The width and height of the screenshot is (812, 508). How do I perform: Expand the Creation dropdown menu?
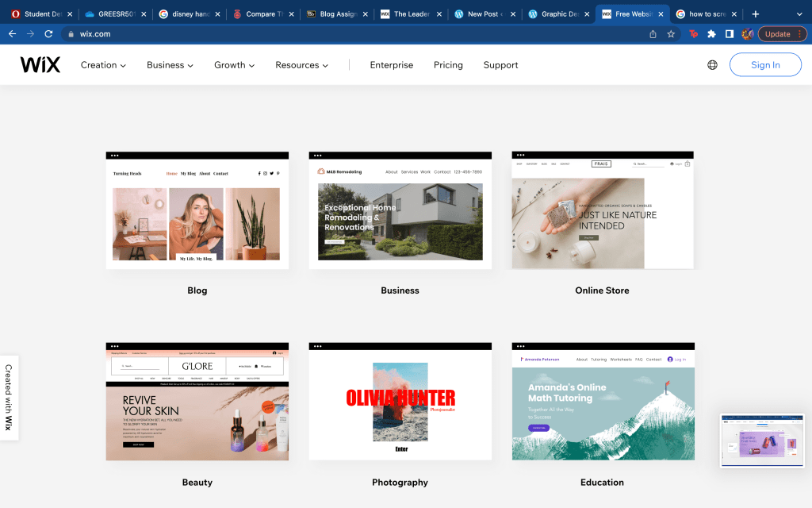(x=103, y=65)
